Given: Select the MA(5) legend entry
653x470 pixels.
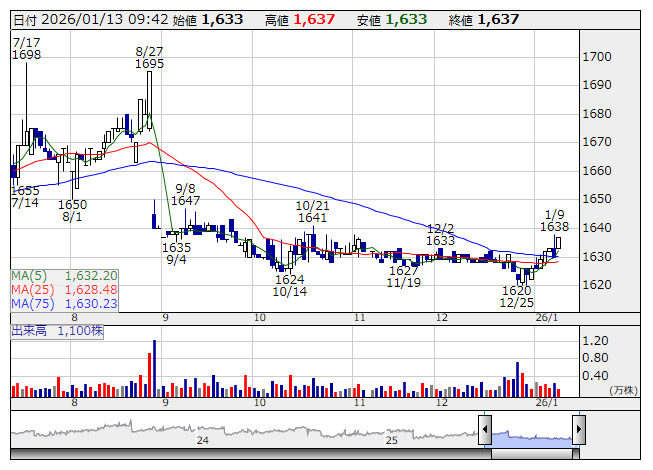Looking at the screenshot, I should pyautogui.click(x=65, y=275).
